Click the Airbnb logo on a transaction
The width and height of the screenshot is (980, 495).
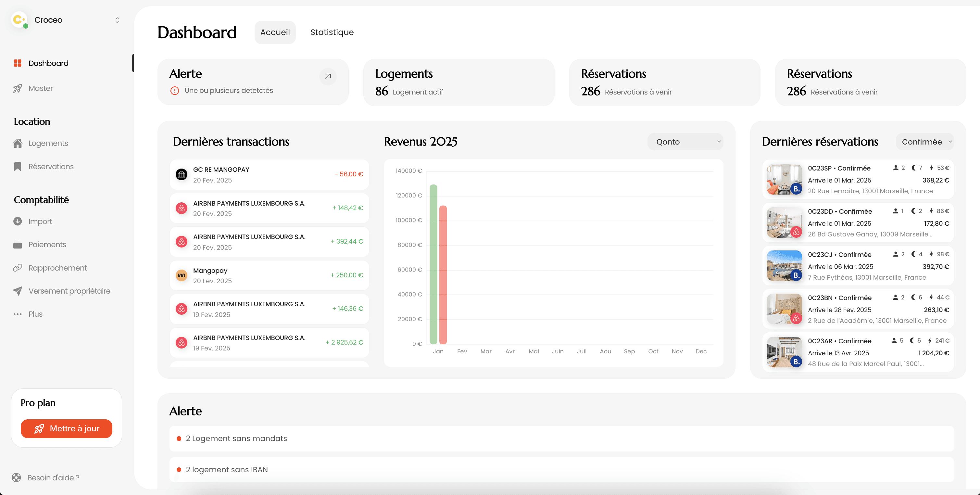point(182,208)
